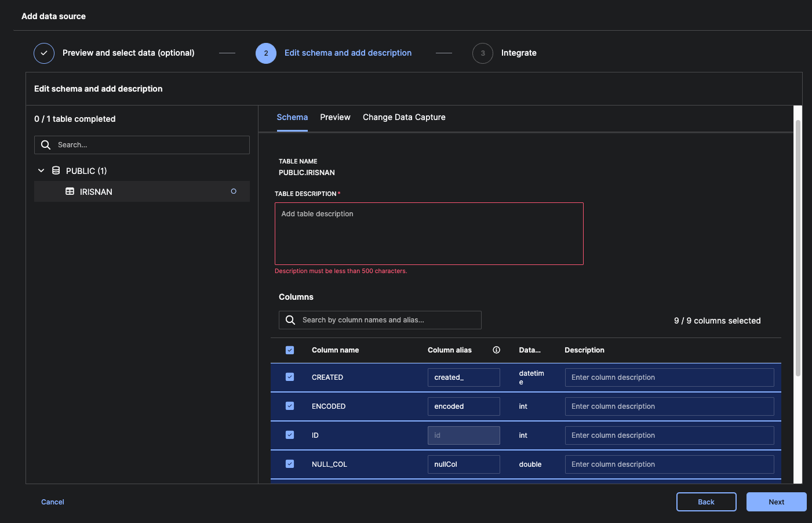Deselect the NULL_COL column checkbox
The image size is (812, 523).
point(290,464)
